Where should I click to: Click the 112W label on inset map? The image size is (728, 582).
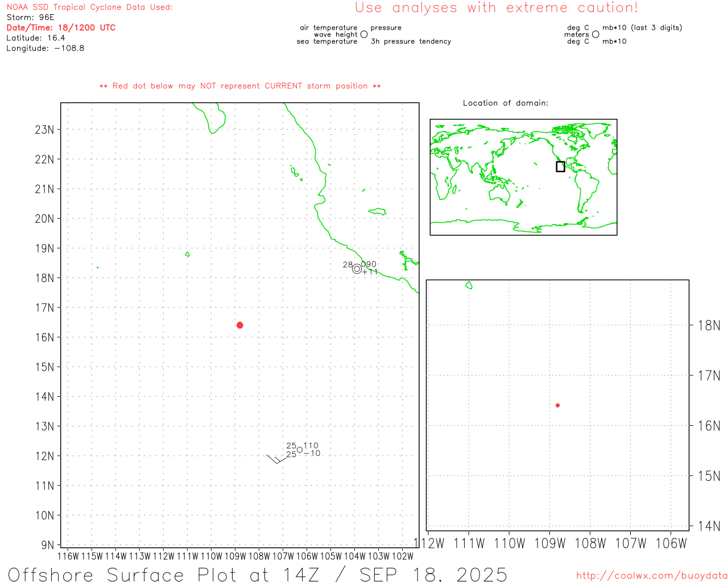(429, 543)
